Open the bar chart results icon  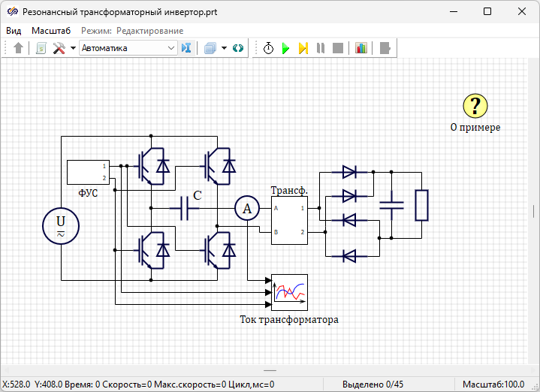[x=361, y=48]
